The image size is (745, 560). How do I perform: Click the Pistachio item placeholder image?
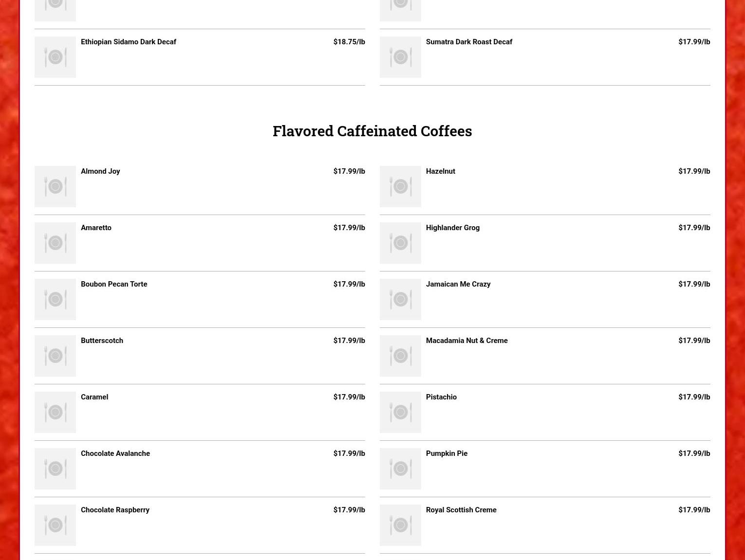tap(400, 412)
